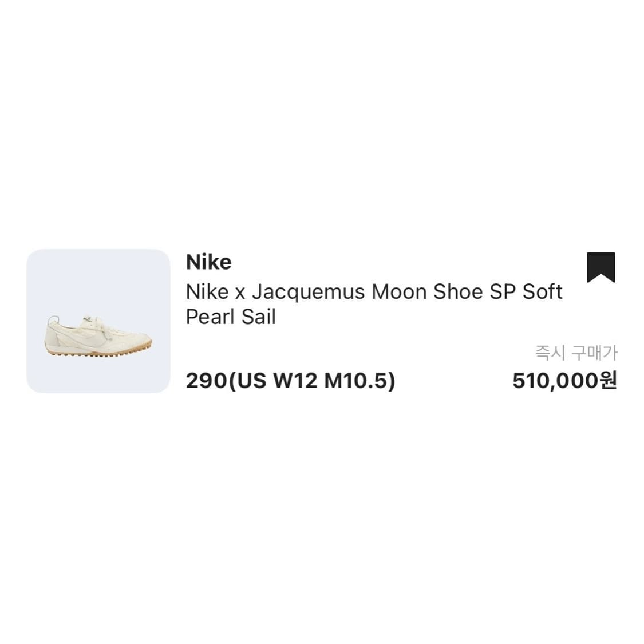This screenshot has width=644, height=644.
Task: Select the 290(US W12 M10.5) size label
Action: point(290,381)
